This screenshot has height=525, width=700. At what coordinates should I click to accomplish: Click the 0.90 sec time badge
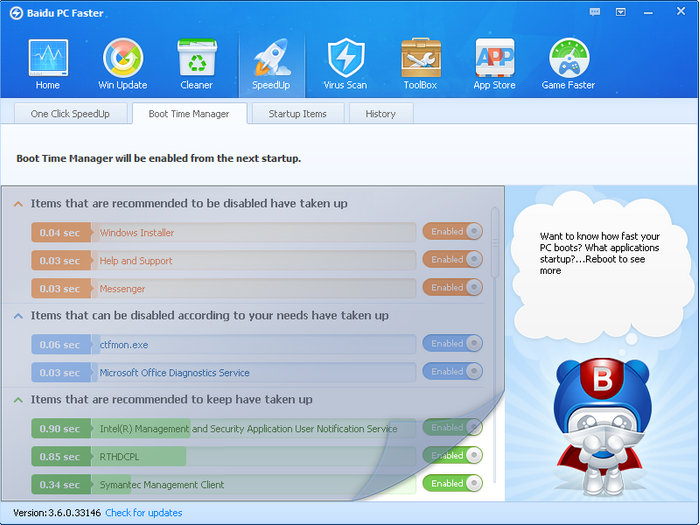point(61,429)
